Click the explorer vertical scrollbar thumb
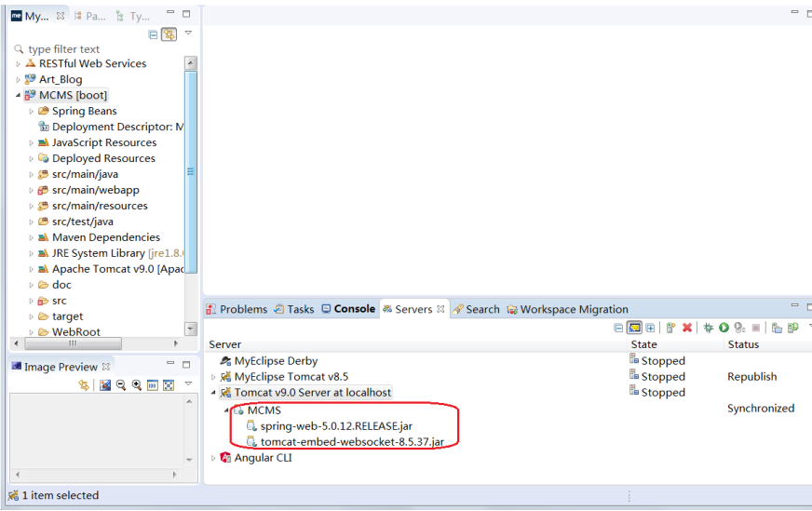Viewport: 812px width, 511px height. pos(191,172)
